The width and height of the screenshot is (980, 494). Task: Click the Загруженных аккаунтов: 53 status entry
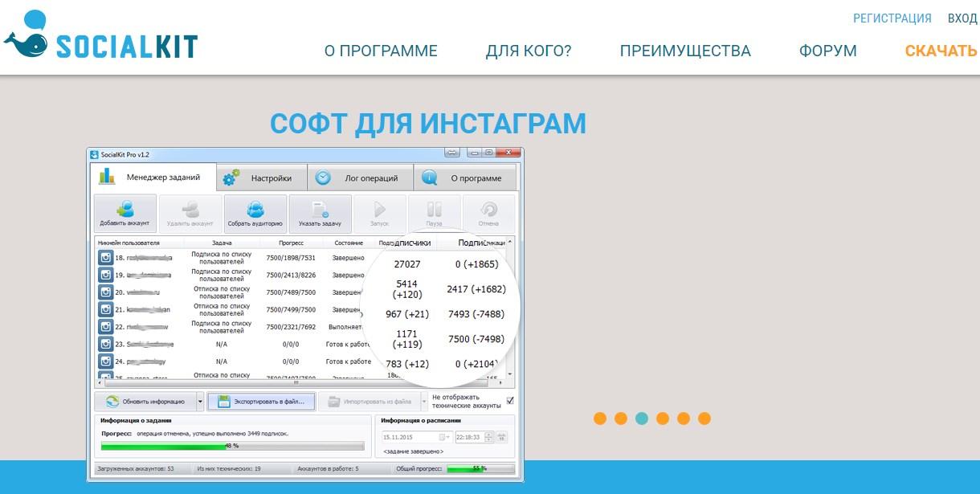click(135, 468)
